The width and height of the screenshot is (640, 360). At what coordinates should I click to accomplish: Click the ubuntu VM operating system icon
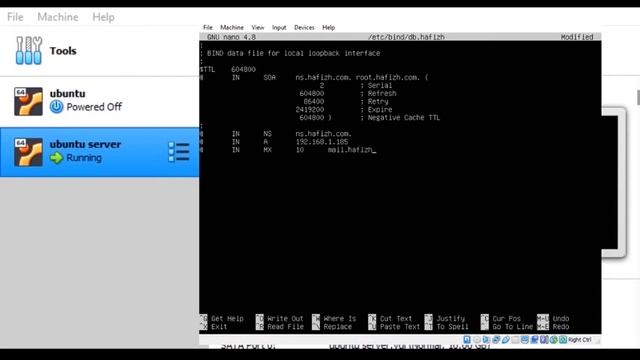click(x=28, y=101)
